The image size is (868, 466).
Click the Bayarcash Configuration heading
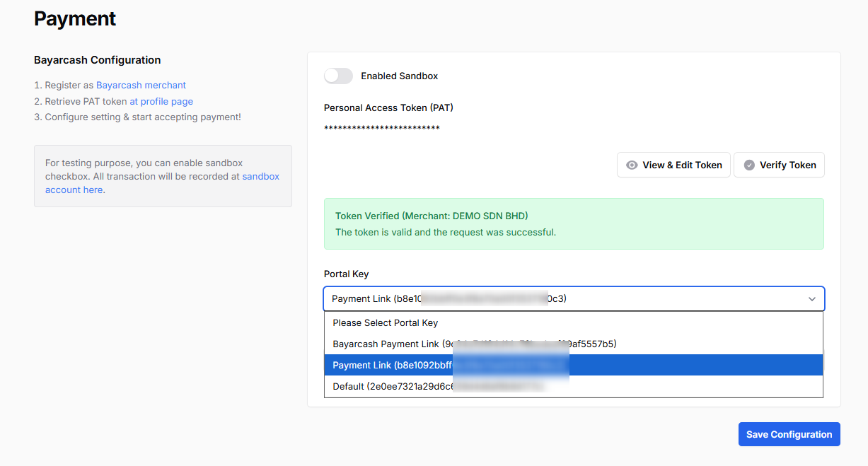pyautogui.click(x=98, y=60)
